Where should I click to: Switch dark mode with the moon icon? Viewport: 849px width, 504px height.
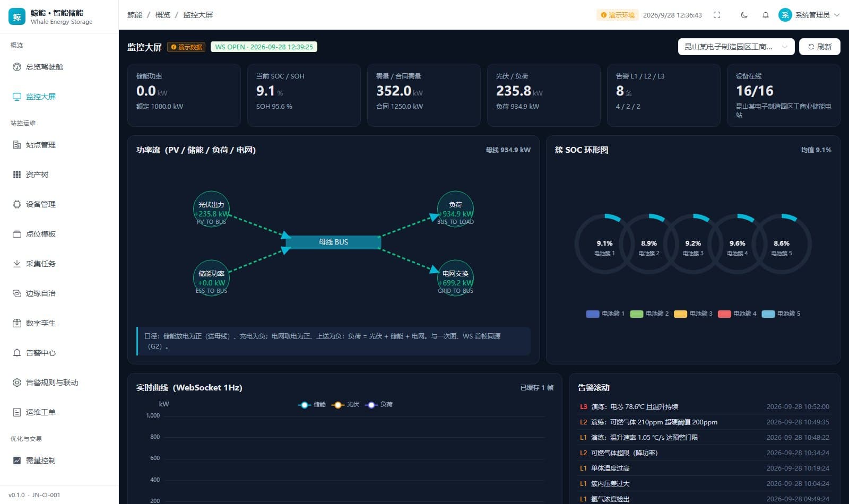[x=744, y=15]
